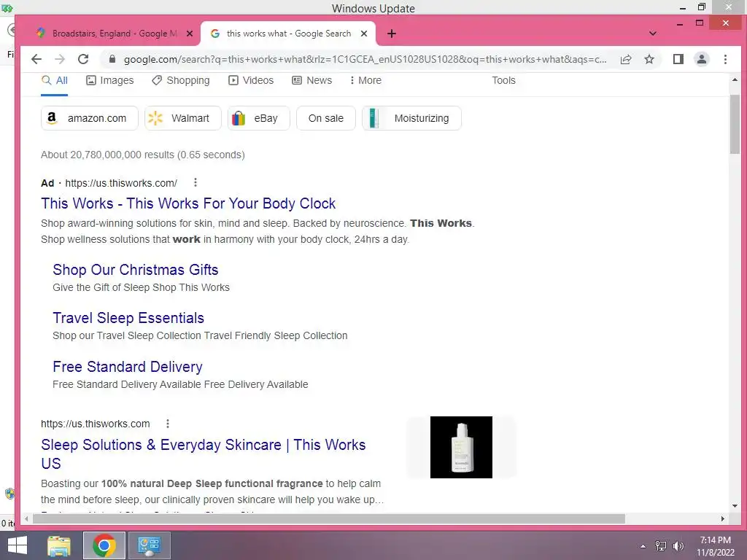Bookmark this tab with star icon
Viewport: 747px width, 560px height.
(x=649, y=59)
